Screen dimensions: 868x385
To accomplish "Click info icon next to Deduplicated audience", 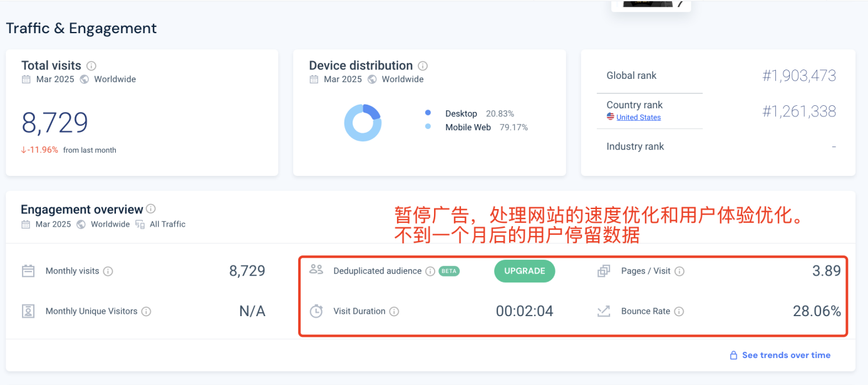I will point(430,271).
